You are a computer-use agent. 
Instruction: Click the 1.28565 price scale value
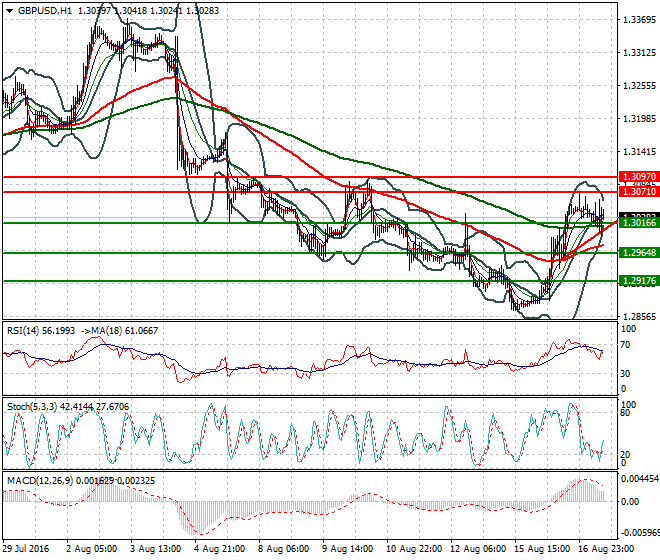pyautogui.click(x=639, y=316)
